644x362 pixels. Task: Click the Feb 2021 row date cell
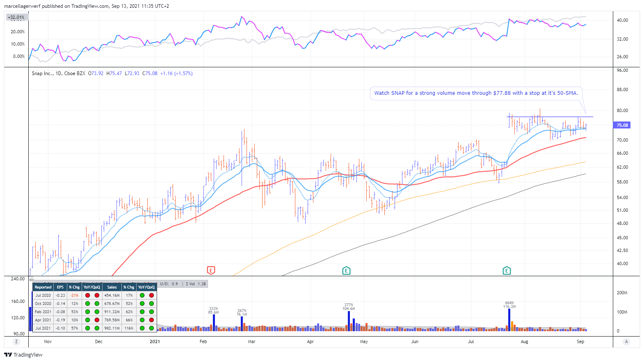[43, 312]
